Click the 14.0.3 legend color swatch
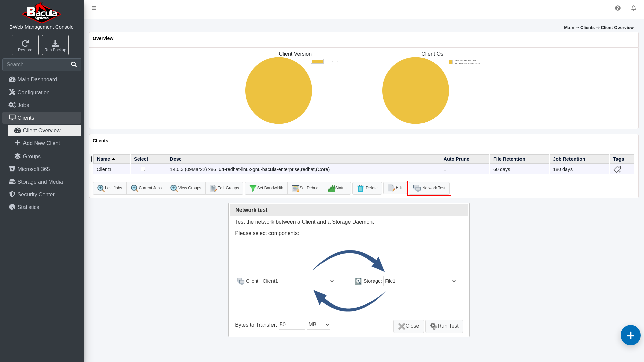Image resolution: width=644 pixels, height=362 pixels. tap(317, 61)
